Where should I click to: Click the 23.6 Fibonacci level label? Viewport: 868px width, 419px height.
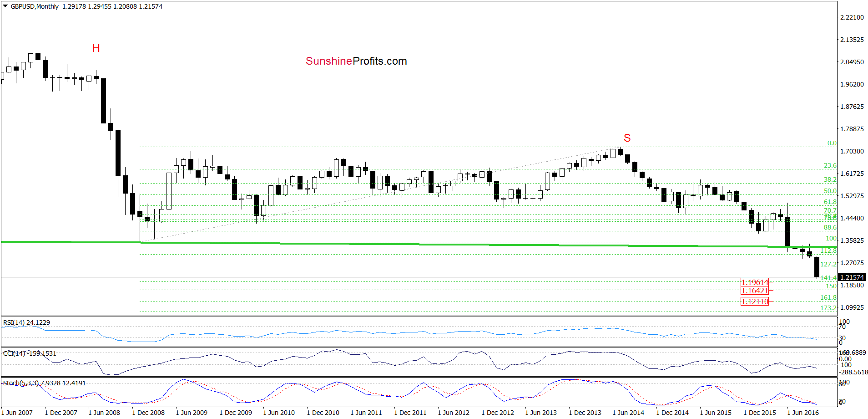(x=830, y=165)
